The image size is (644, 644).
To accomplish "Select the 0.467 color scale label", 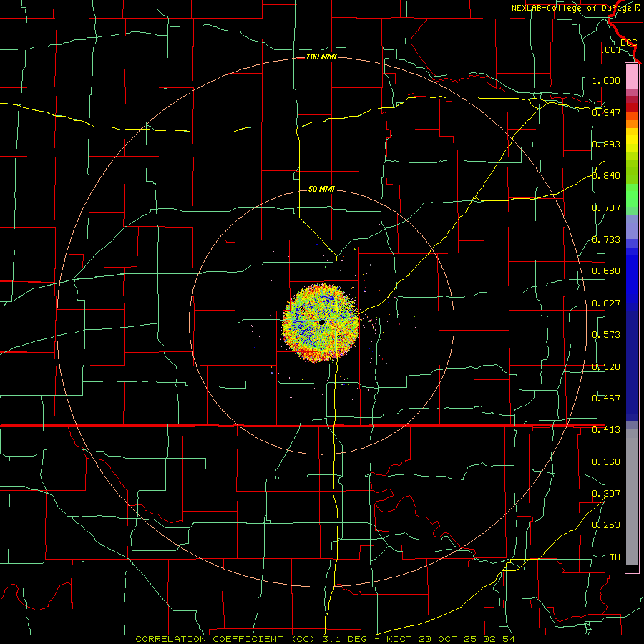I will (x=606, y=398).
